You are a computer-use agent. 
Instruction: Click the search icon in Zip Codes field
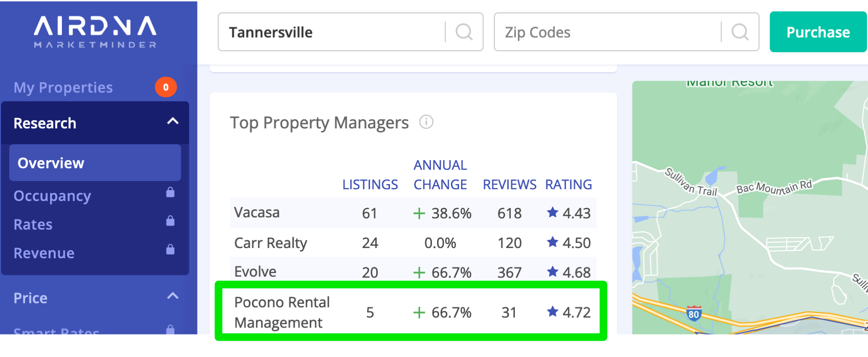coord(740,32)
